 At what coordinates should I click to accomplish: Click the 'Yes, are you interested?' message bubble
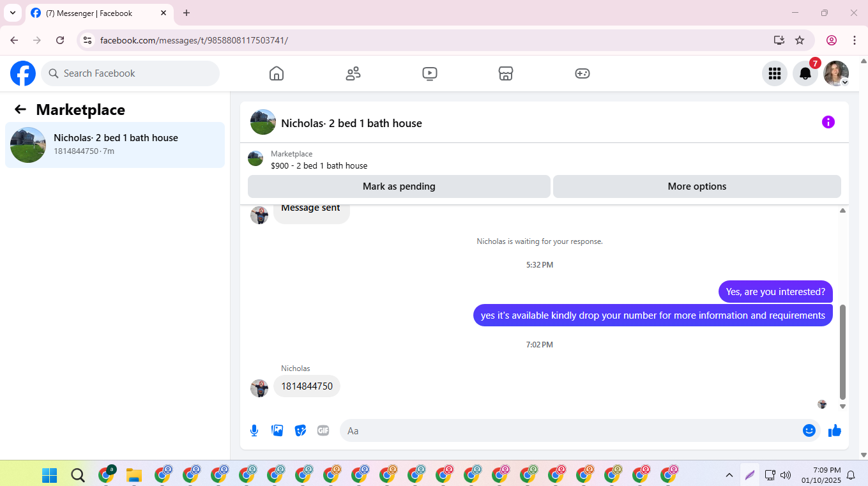pyautogui.click(x=775, y=292)
